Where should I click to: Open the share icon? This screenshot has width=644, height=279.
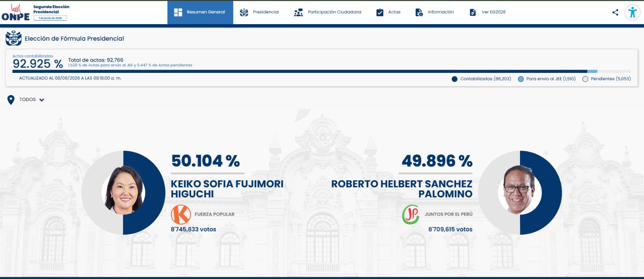pyautogui.click(x=615, y=12)
